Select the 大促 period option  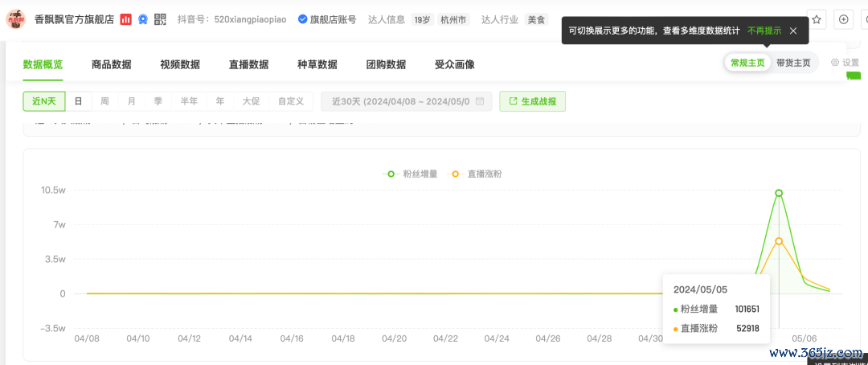[x=252, y=101]
